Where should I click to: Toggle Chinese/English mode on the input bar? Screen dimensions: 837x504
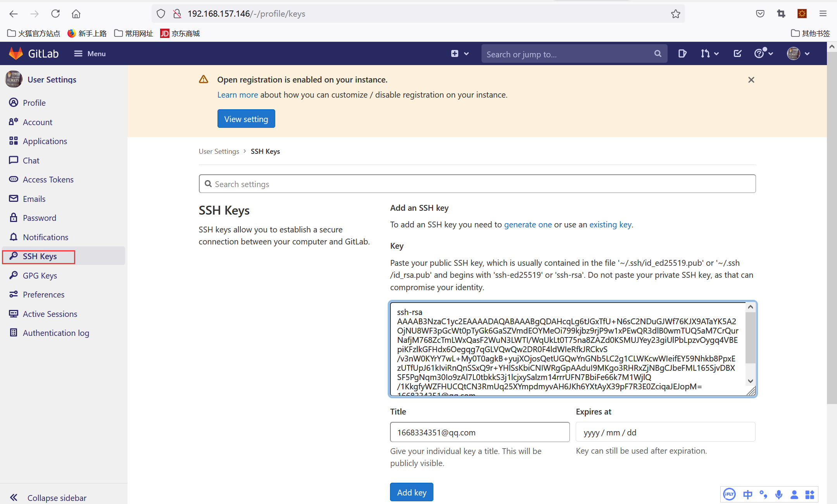coord(748,495)
